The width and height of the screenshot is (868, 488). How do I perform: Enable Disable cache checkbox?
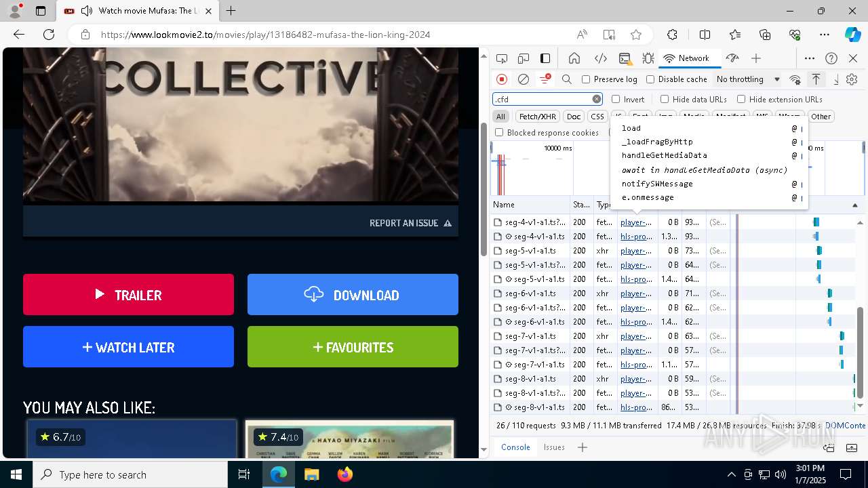coord(650,79)
